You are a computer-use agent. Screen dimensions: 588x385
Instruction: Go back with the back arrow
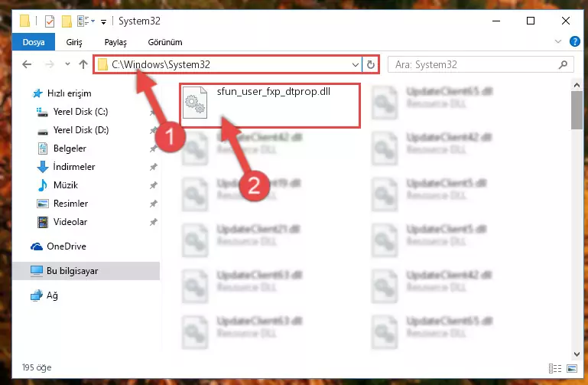coord(27,64)
